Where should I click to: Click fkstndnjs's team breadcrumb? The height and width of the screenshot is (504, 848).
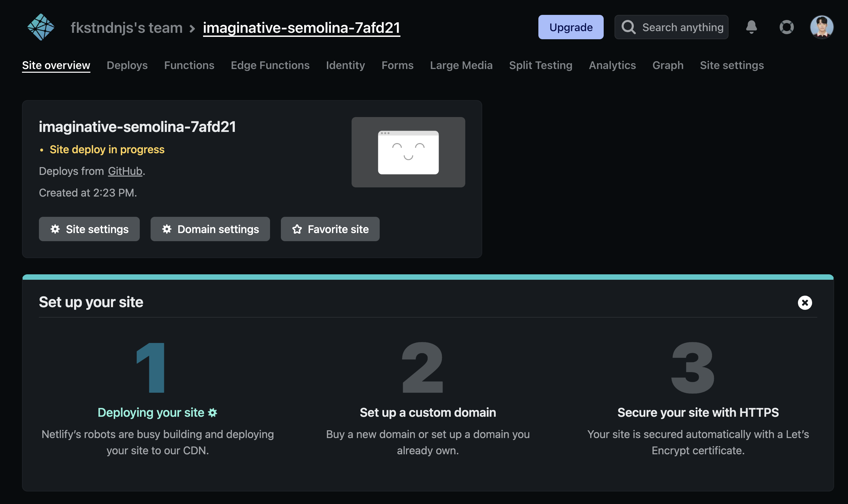pyautogui.click(x=126, y=27)
